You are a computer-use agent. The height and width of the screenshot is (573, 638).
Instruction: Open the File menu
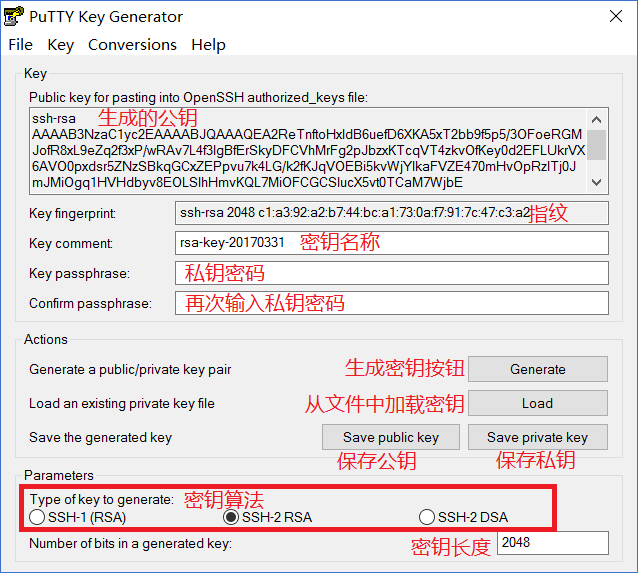[x=20, y=45]
